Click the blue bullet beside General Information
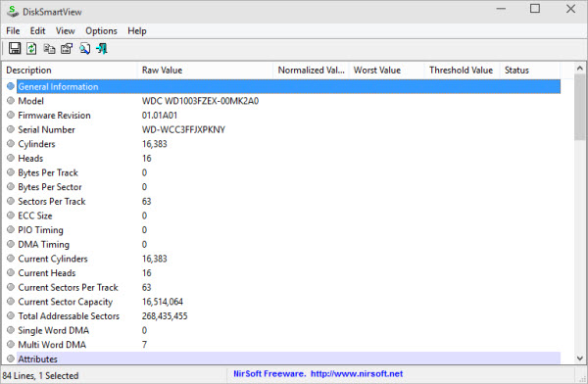 [x=11, y=86]
